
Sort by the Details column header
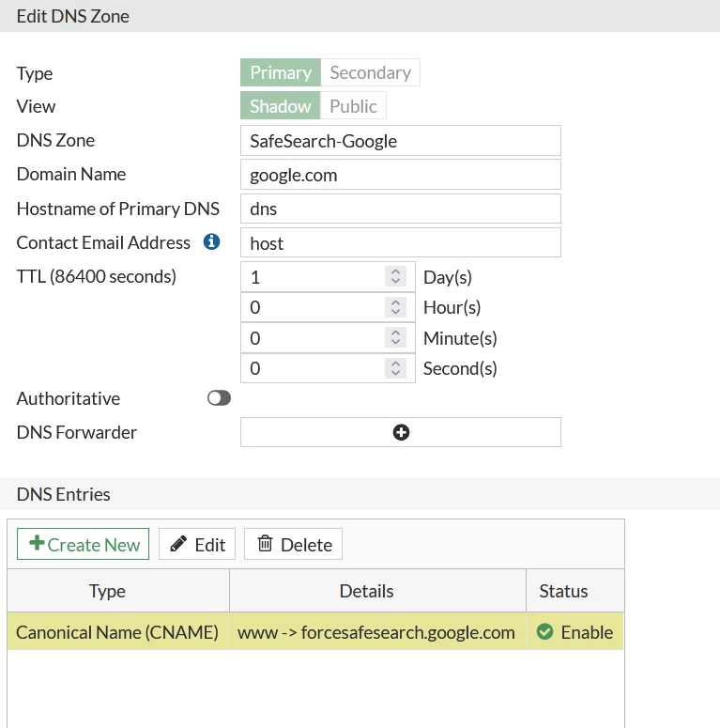click(377, 591)
